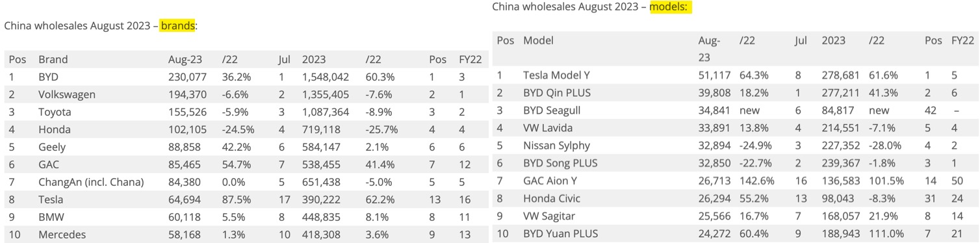Click the Model column header
The width and height of the screenshot is (980, 243).
[538, 40]
